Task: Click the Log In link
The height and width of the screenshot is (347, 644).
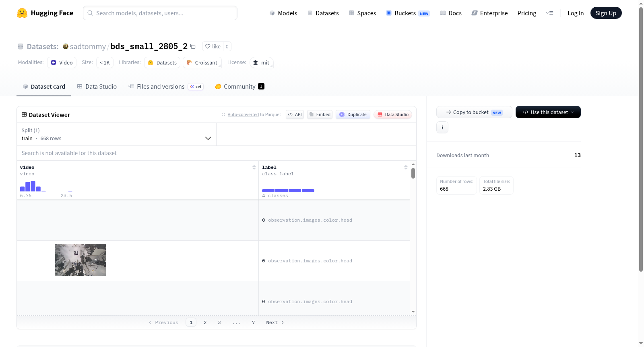Action: pos(576,13)
